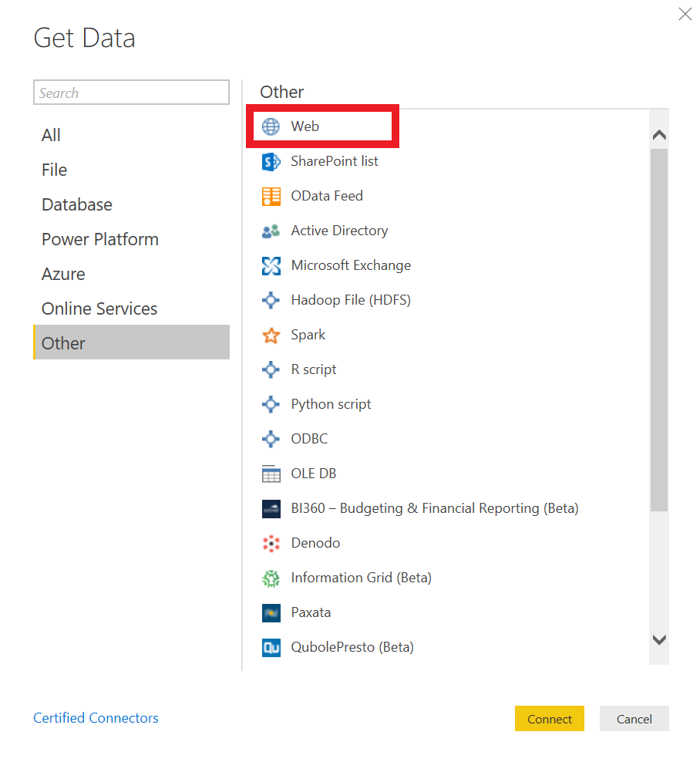The height and width of the screenshot is (762, 700).
Task: Select the File category
Action: pyautogui.click(x=131, y=170)
